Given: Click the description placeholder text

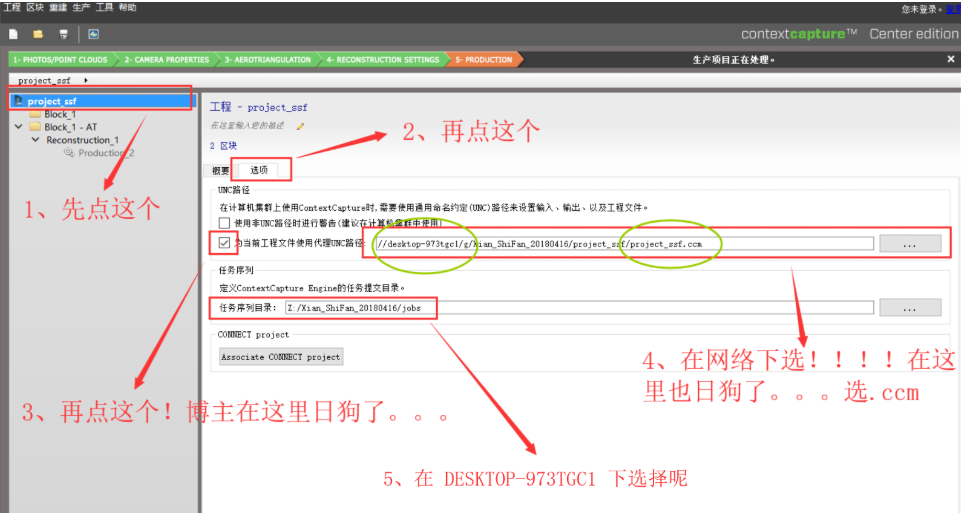Looking at the screenshot, I should pyautogui.click(x=247, y=126).
